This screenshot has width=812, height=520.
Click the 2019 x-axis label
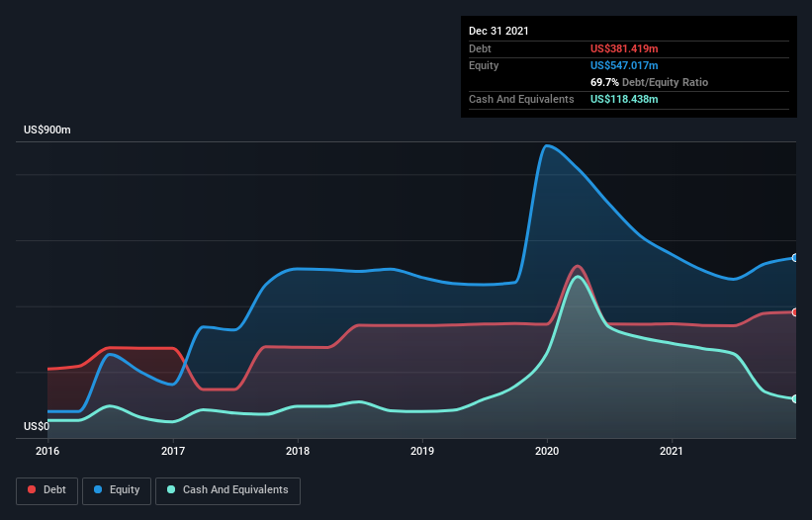422,451
